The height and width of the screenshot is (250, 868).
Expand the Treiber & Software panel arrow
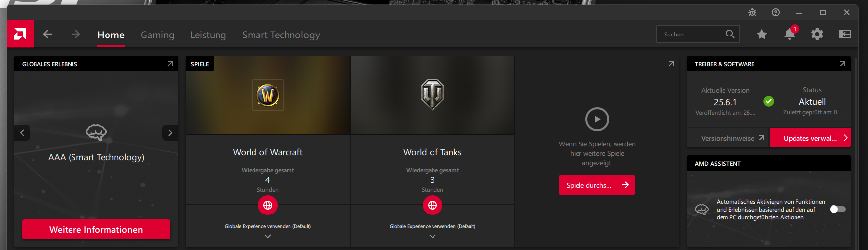point(843,64)
